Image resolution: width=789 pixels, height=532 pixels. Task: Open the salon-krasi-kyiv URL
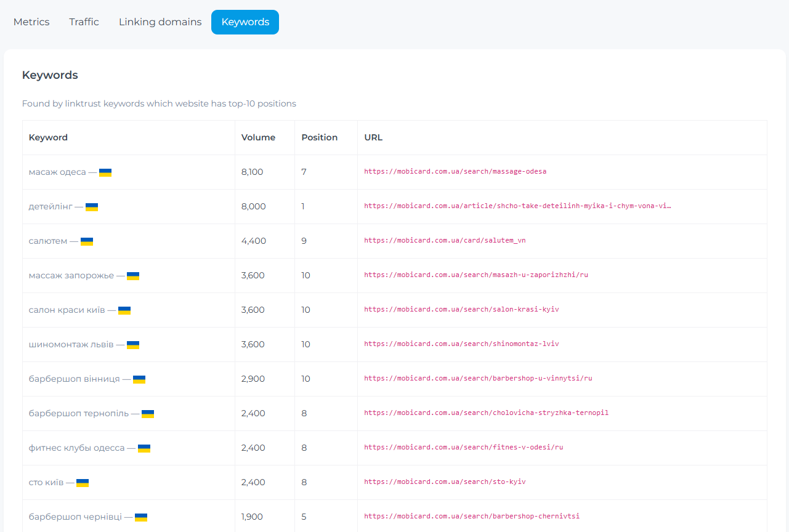pos(461,310)
